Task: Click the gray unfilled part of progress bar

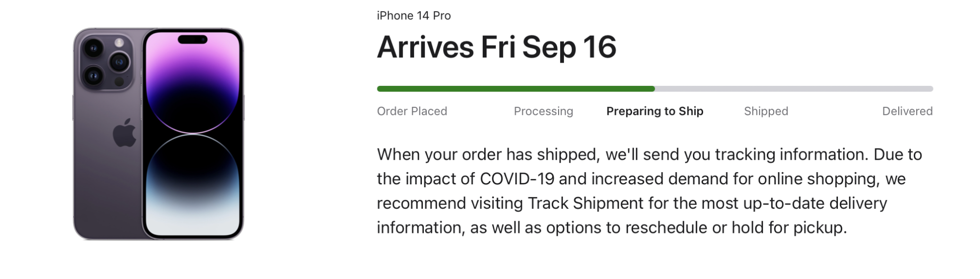Action: pos(794,89)
